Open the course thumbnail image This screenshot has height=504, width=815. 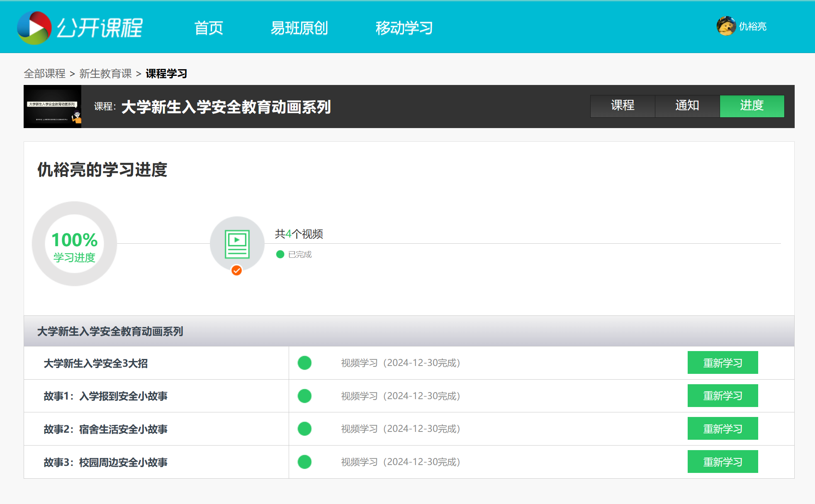click(52, 107)
